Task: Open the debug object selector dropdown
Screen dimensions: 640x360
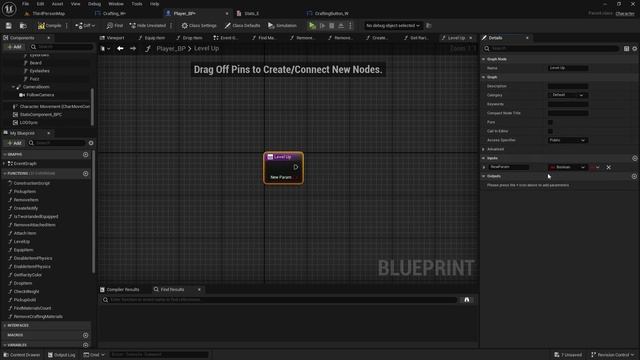Action: (392, 26)
